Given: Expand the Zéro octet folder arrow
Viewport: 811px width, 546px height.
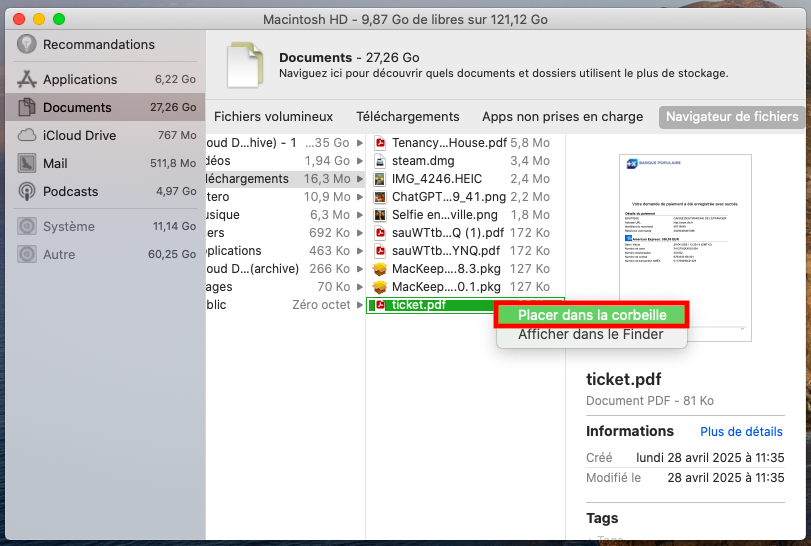Looking at the screenshot, I should 359,305.
